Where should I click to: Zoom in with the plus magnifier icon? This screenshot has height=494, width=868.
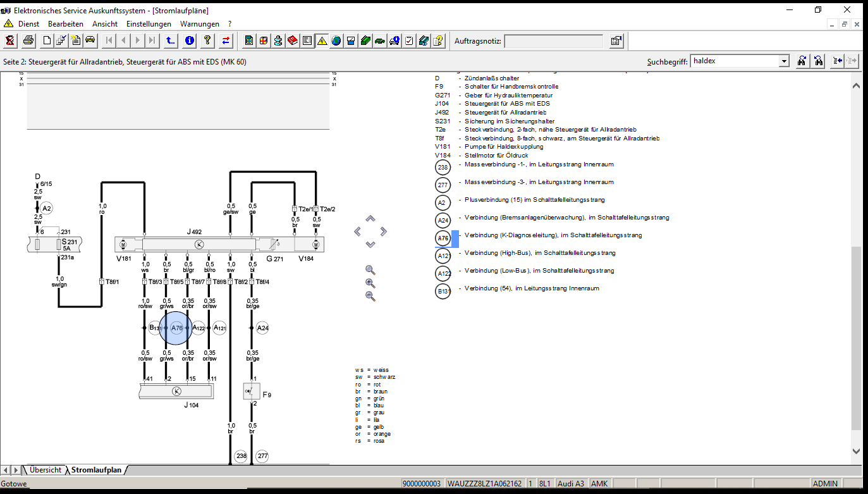(x=370, y=283)
